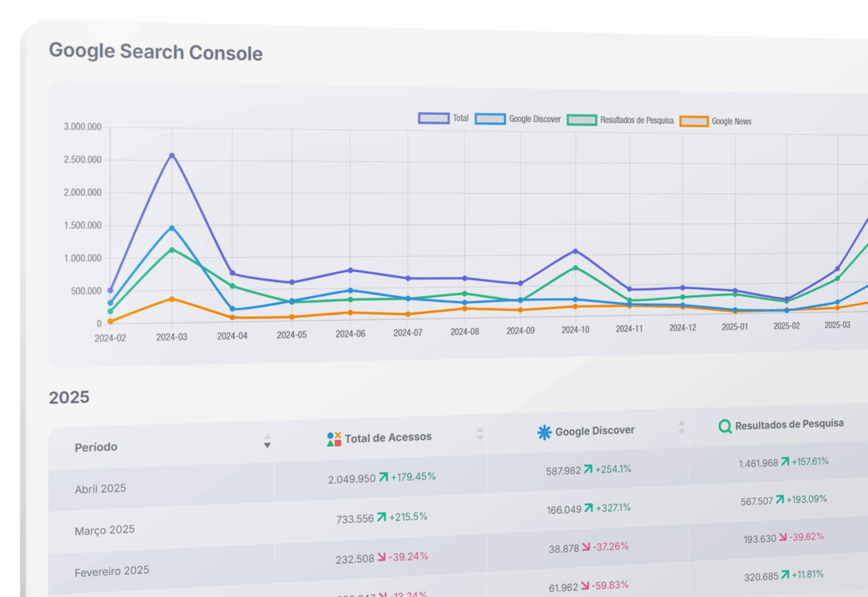Click the Google Discover header label

595,431
